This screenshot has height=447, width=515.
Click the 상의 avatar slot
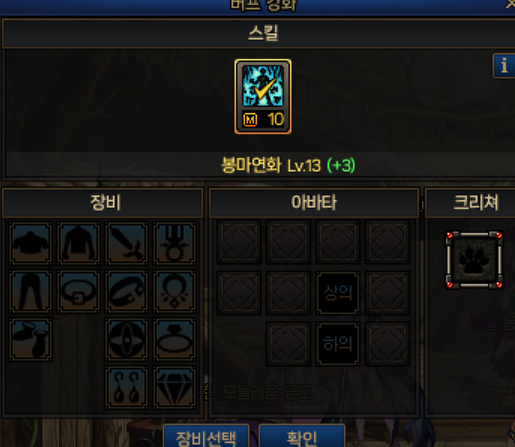(338, 293)
